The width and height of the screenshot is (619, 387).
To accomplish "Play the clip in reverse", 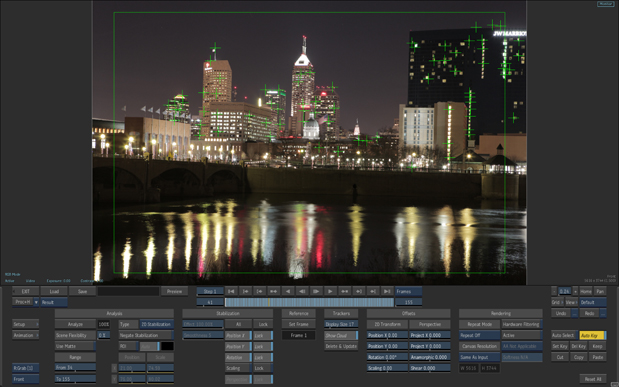I will point(288,291).
